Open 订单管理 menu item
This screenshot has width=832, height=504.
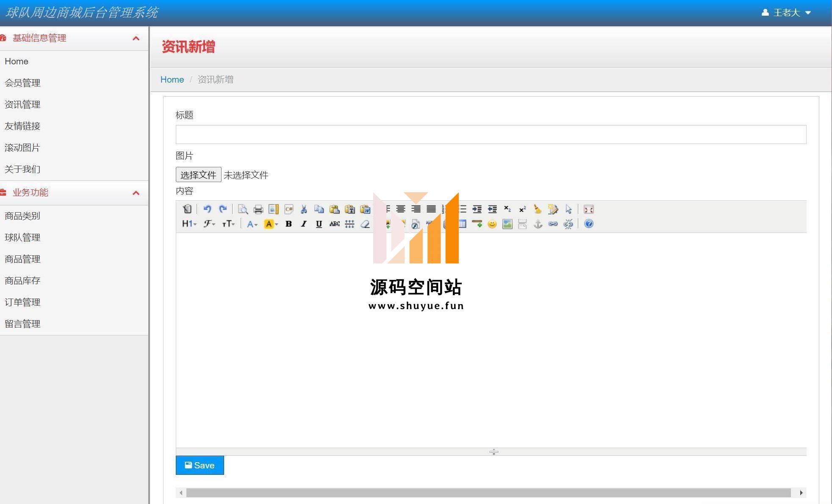click(x=22, y=302)
